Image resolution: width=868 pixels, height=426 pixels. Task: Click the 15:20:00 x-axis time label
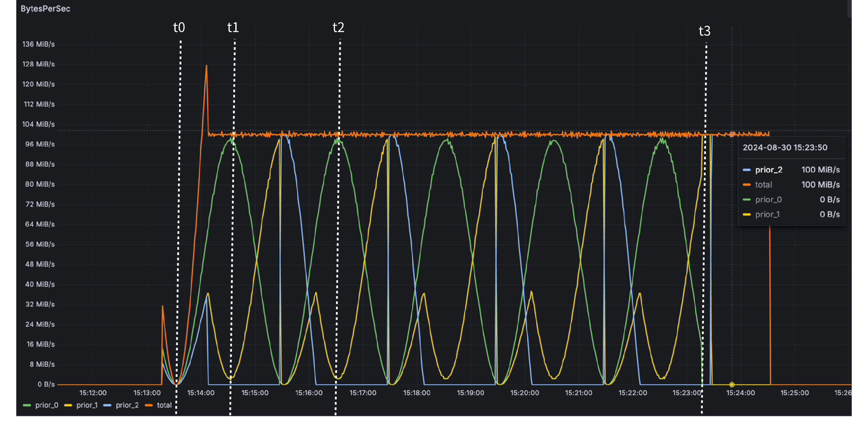click(525, 393)
